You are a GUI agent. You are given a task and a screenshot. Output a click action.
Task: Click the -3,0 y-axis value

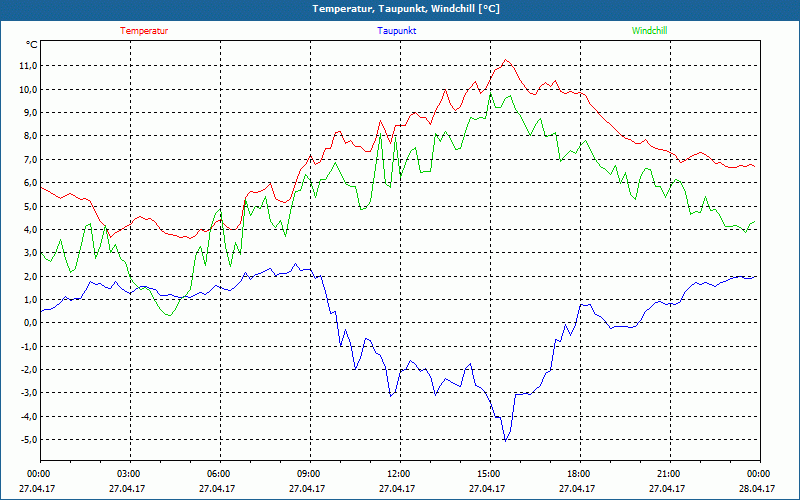point(28,393)
